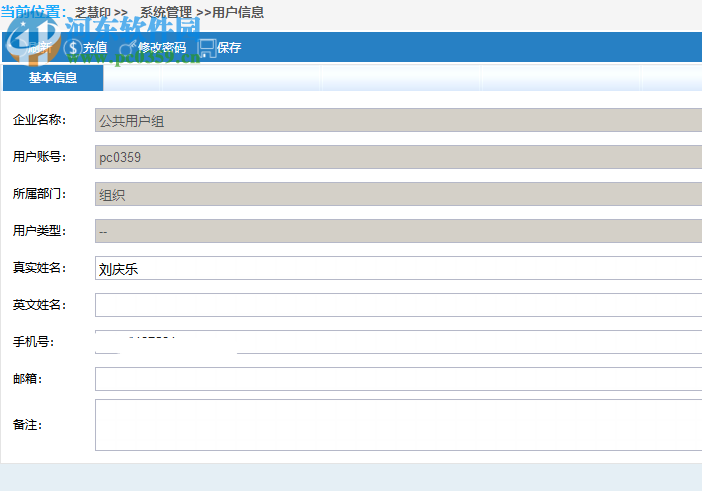Click the 英文姓名 label
Screen dimensions: 702x491
[x=39, y=305]
